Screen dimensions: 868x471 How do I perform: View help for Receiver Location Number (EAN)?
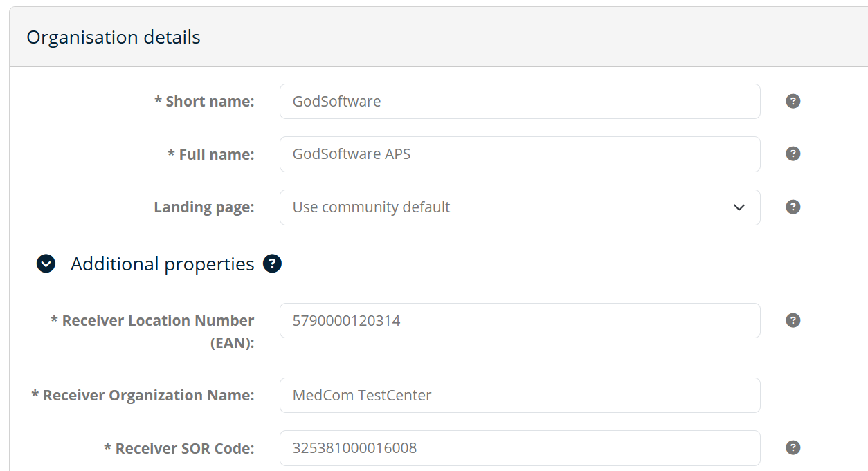pos(793,320)
